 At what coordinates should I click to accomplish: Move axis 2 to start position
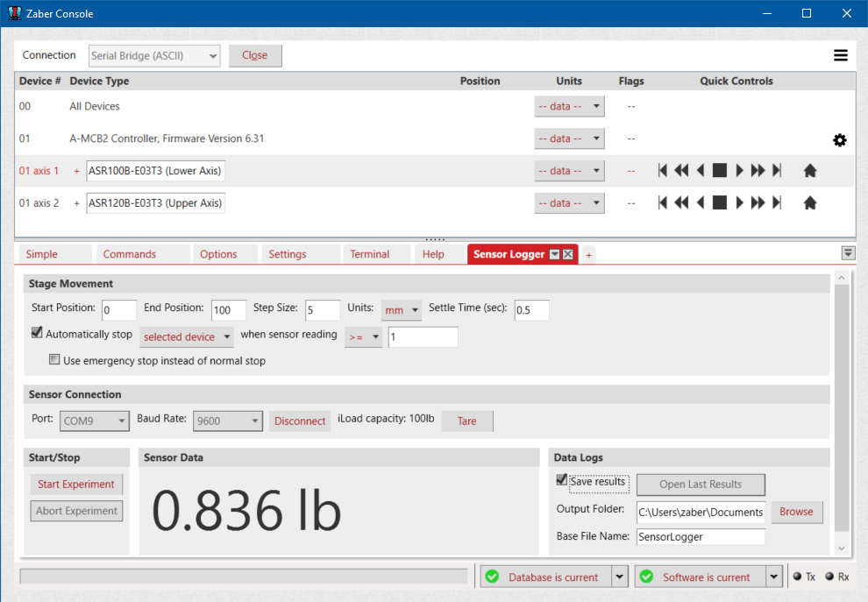coord(662,202)
